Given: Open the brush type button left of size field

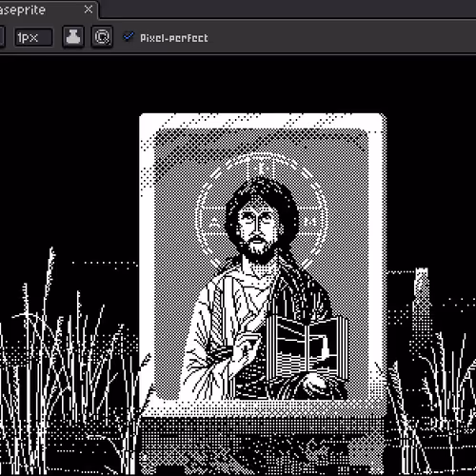Looking at the screenshot, I should pyautogui.click(x=2, y=37).
